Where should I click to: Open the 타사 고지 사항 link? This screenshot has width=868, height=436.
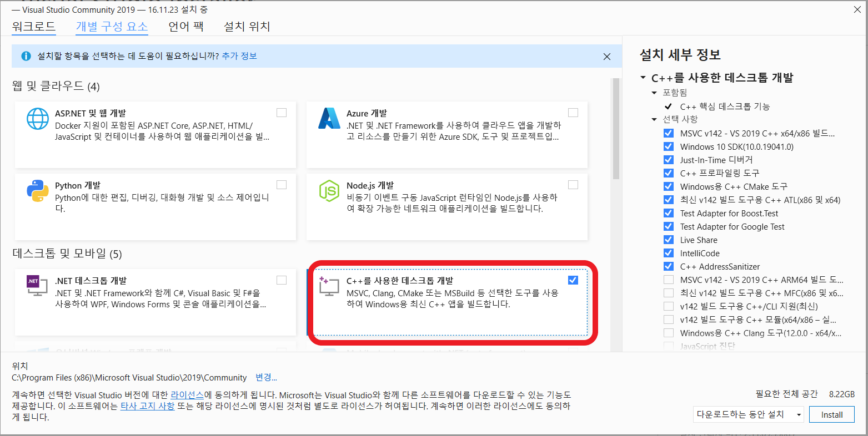point(148,406)
